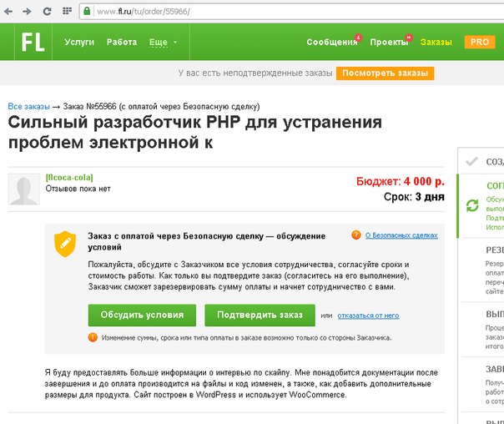Screen dimensions: 504x424
Task: Open the flcoca-cola profile link
Action: (x=69, y=178)
